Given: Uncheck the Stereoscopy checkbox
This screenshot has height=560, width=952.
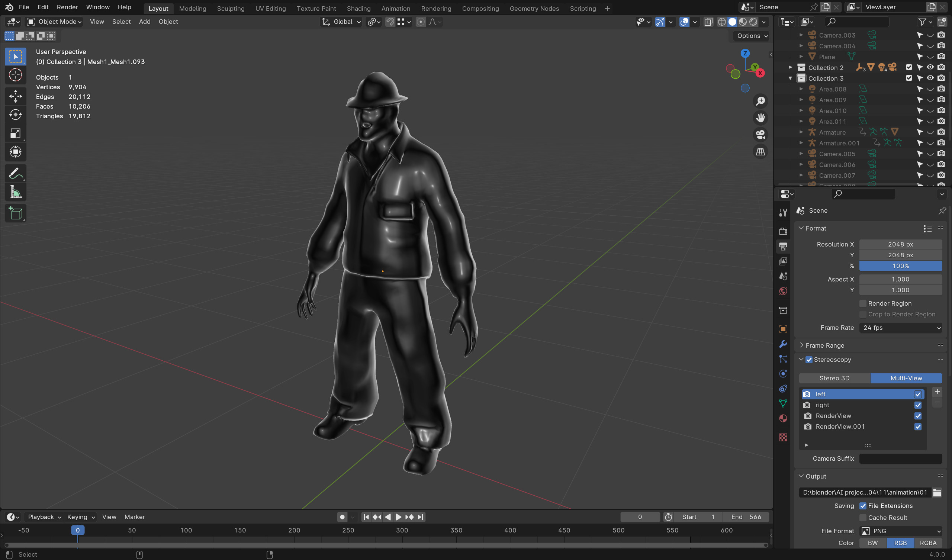Looking at the screenshot, I should tap(809, 360).
